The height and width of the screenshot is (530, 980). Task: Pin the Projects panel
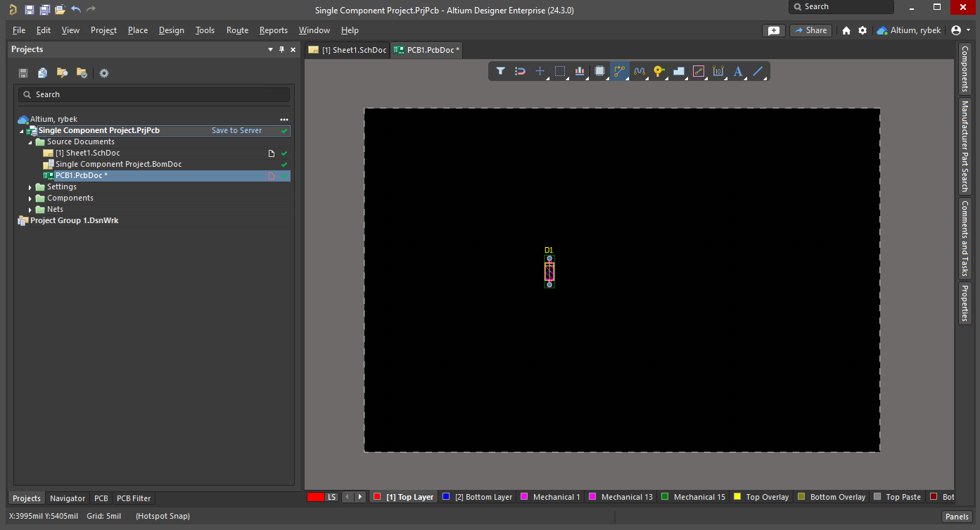[x=282, y=49]
